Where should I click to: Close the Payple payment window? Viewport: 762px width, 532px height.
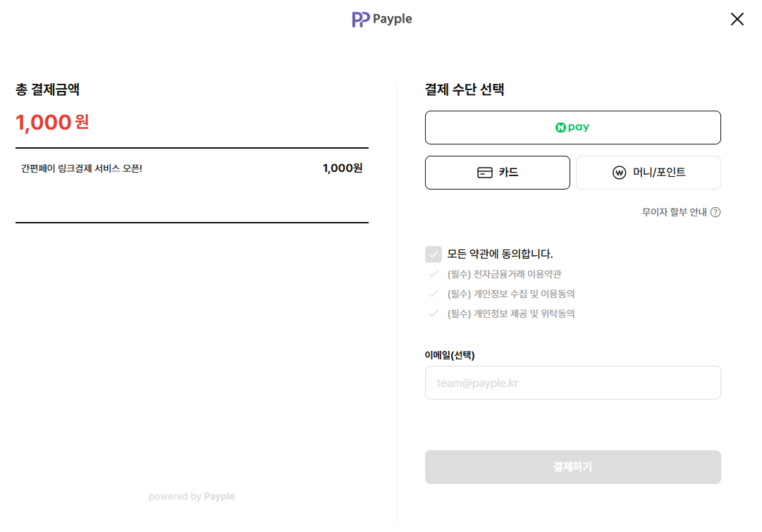click(737, 19)
